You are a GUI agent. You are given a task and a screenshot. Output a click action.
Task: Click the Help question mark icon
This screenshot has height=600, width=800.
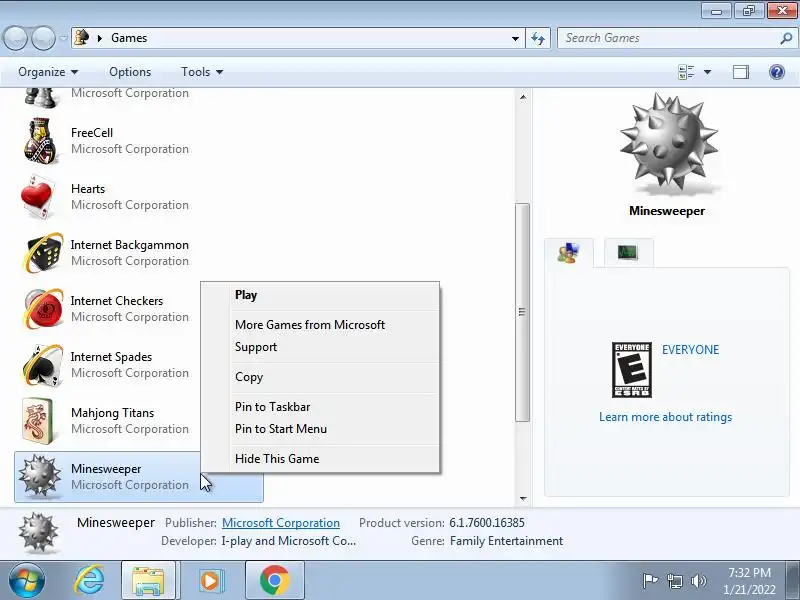click(x=777, y=72)
